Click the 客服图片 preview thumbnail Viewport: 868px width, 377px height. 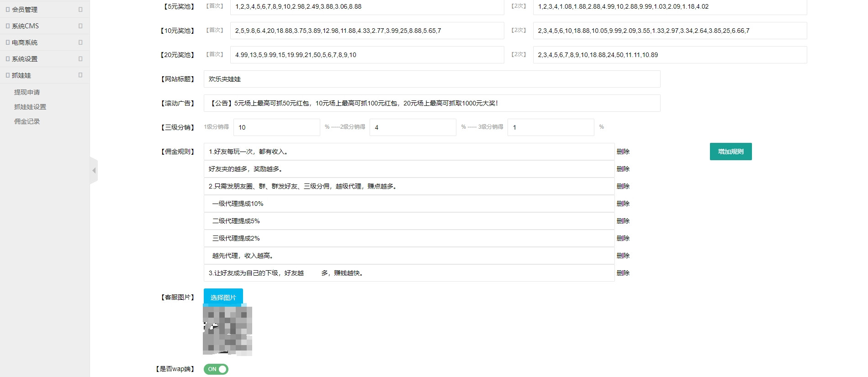(228, 331)
